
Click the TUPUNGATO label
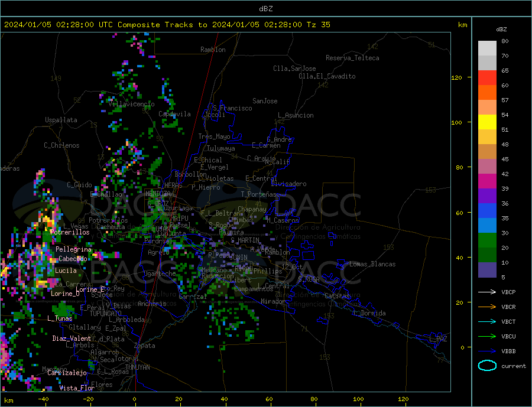tap(106, 314)
